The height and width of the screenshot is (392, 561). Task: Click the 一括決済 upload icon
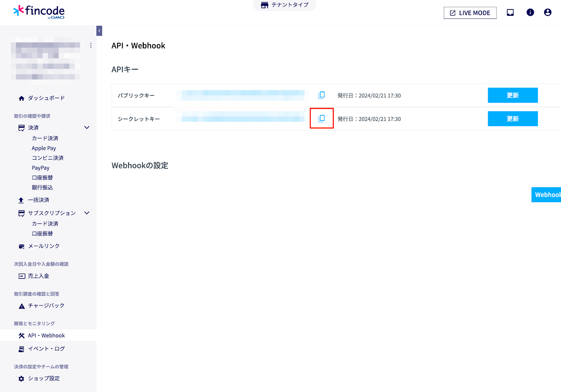(21, 200)
